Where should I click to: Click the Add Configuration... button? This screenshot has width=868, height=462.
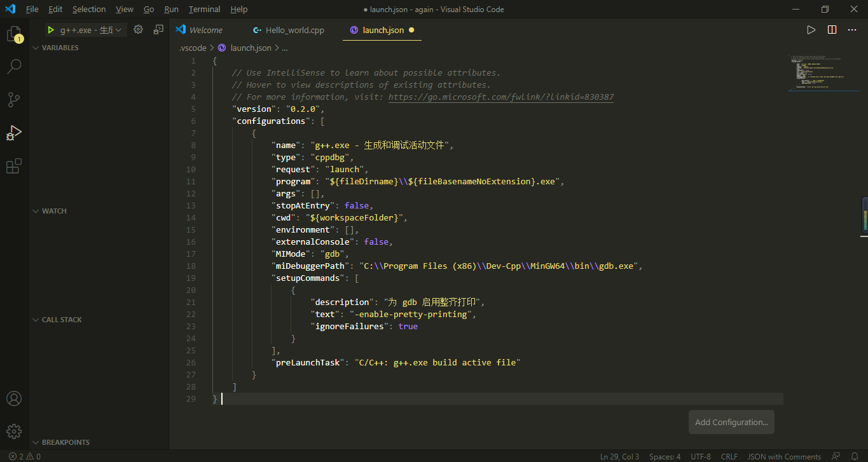(x=731, y=422)
